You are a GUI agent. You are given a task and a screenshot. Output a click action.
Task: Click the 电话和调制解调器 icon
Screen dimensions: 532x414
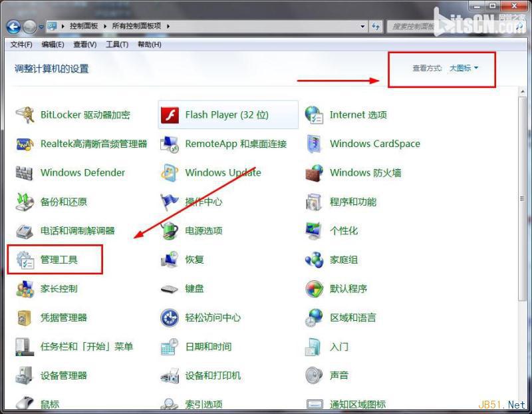25,231
